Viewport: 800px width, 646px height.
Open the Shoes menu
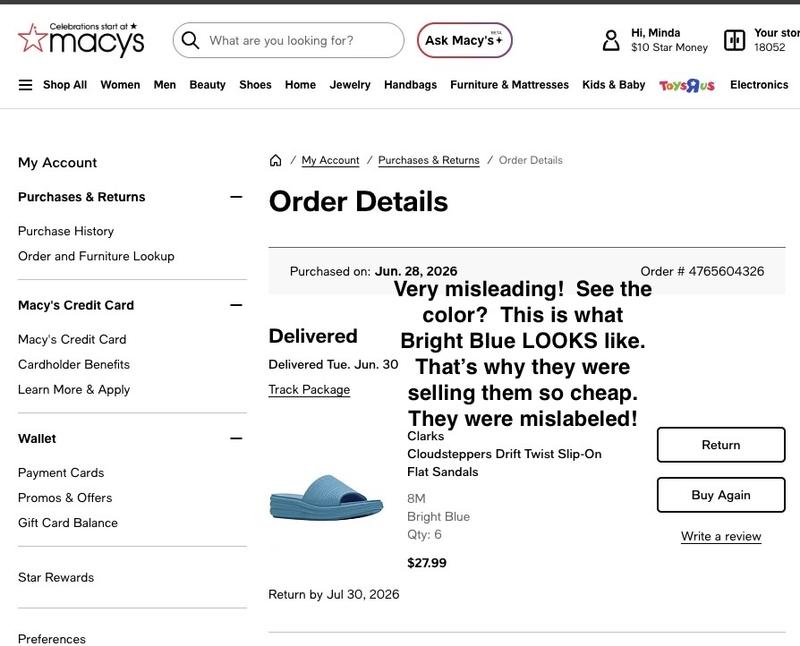tap(255, 85)
